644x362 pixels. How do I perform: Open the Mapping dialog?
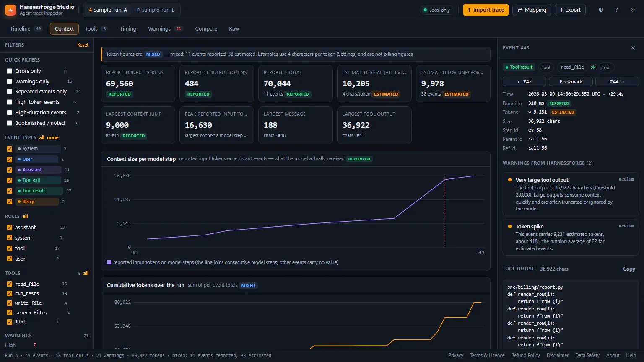click(x=532, y=10)
